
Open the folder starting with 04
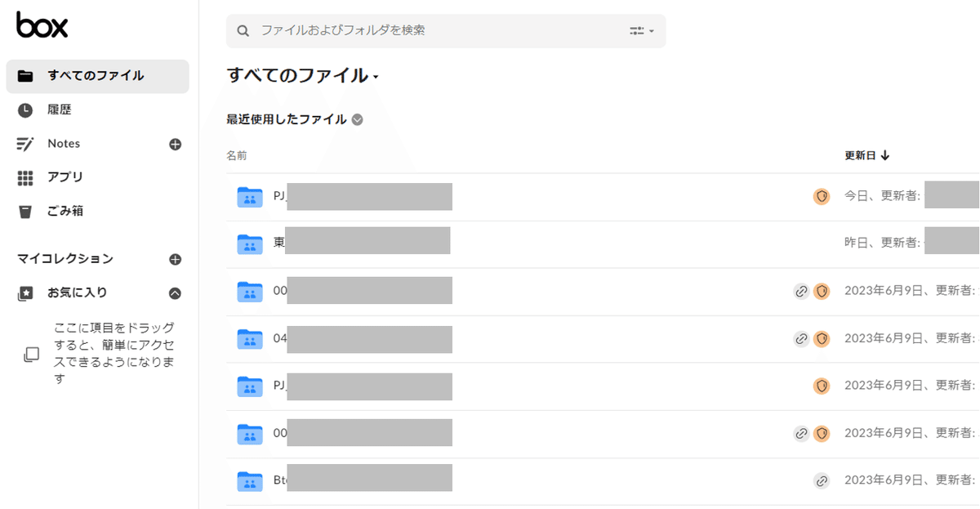pyautogui.click(x=280, y=339)
